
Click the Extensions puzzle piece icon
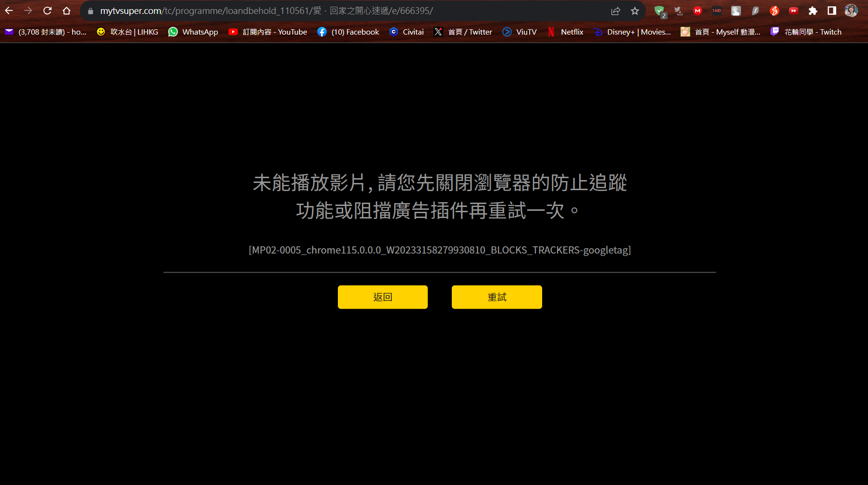[x=813, y=11]
